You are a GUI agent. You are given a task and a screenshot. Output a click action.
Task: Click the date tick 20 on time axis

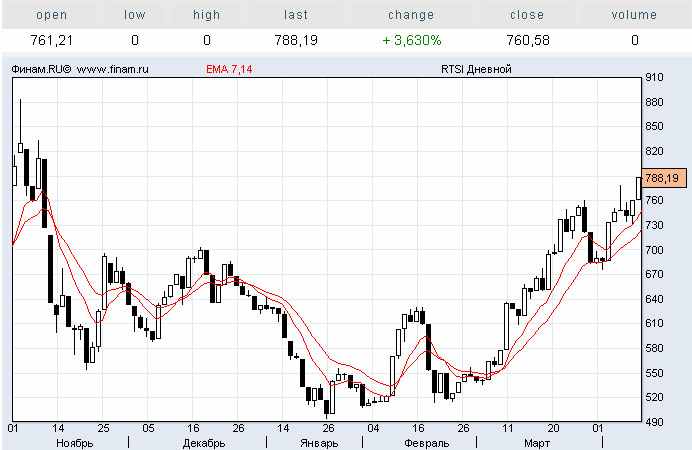tap(553, 428)
